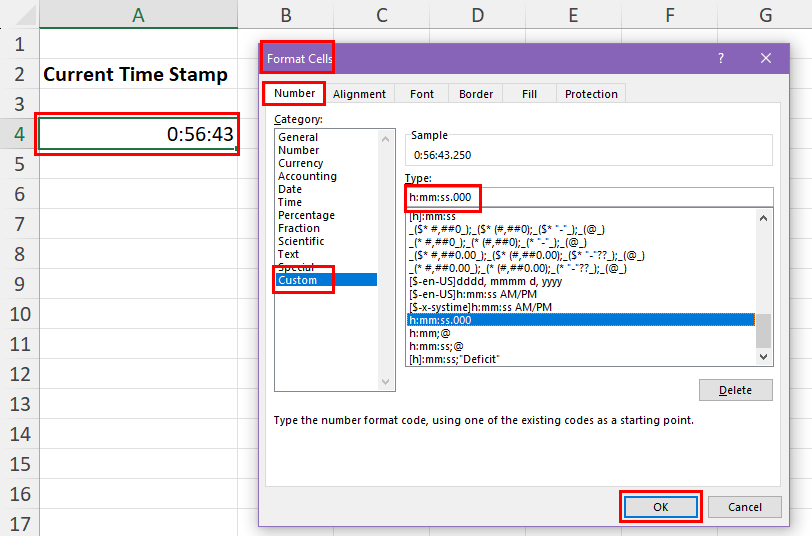Select row 15 header

coord(19,464)
